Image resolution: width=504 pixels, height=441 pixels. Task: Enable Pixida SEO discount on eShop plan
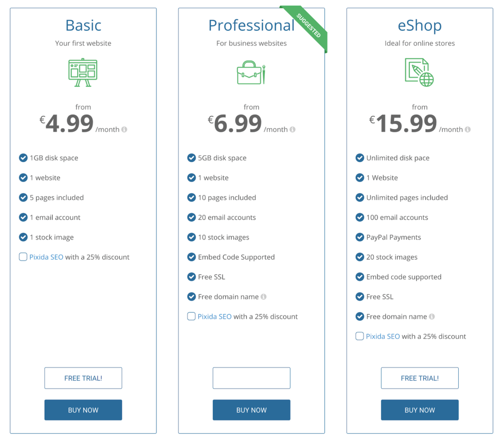[x=359, y=336]
